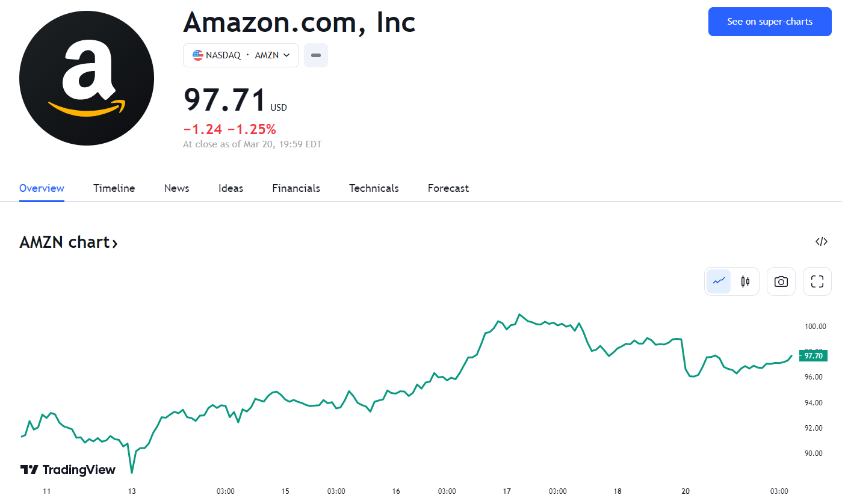This screenshot has height=504, width=842.
Task: Open the Timeline tab
Action: (114, 188)
